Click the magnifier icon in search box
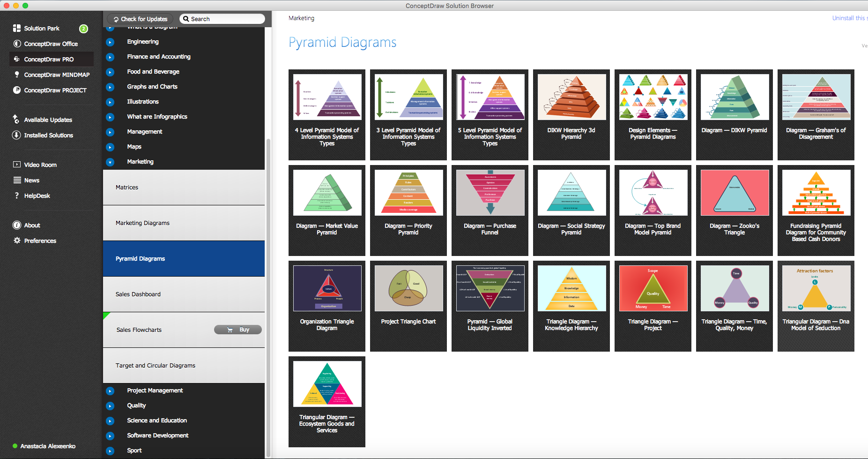This screenshot has width=868, height=459. [186, 19]
